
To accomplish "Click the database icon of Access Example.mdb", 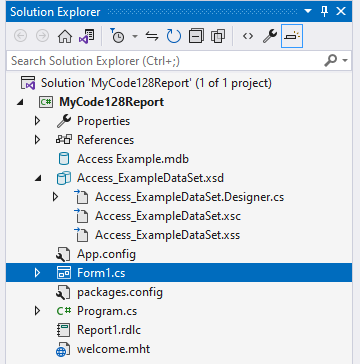I will point(63,159).
